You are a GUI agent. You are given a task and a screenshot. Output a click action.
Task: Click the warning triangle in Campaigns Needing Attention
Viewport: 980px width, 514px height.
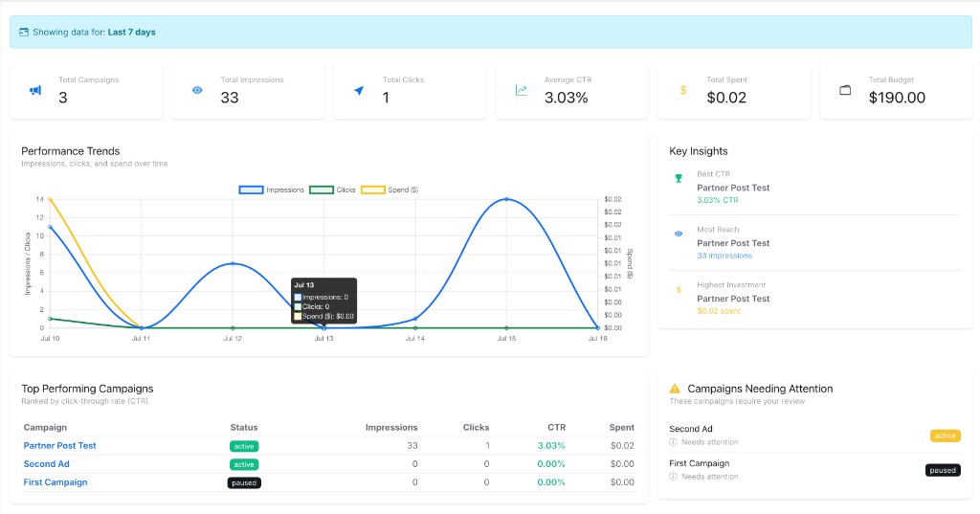pos(675,389)
